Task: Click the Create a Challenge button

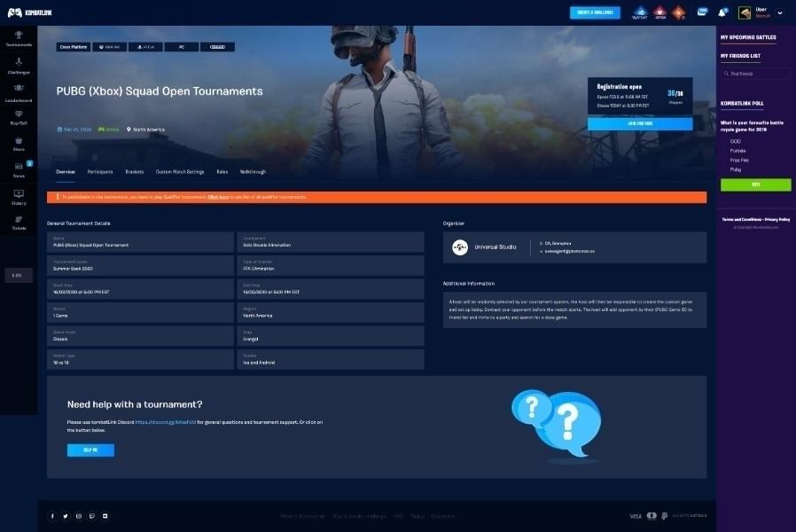Action: click(x=595, y=12)
